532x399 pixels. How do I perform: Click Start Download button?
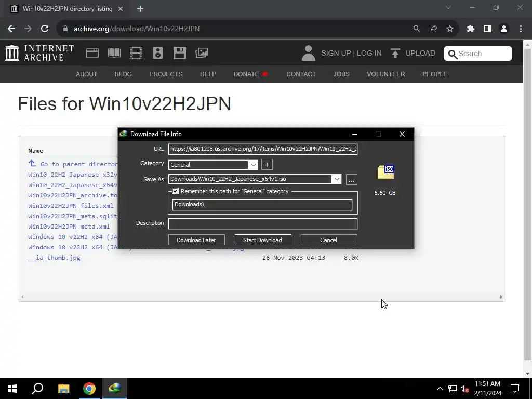[263, 240]
